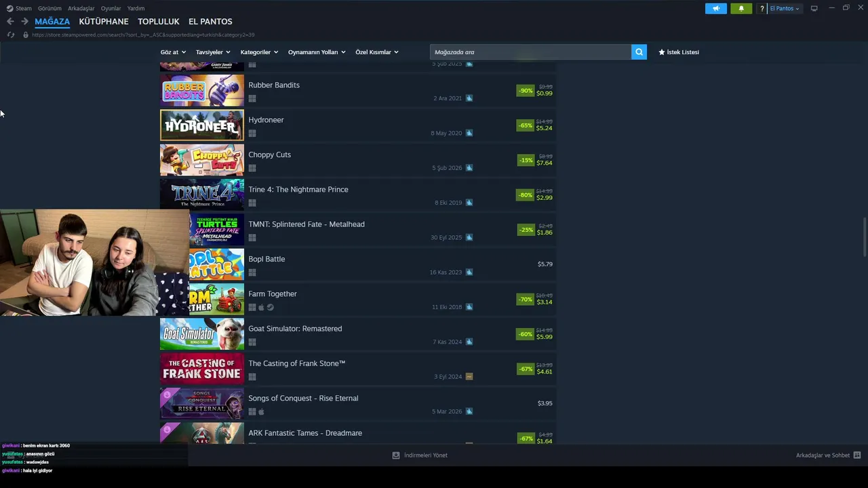Click the announcements megaphone icon
The width and height of the screenshot is (868, 488).
pos(716,8)
